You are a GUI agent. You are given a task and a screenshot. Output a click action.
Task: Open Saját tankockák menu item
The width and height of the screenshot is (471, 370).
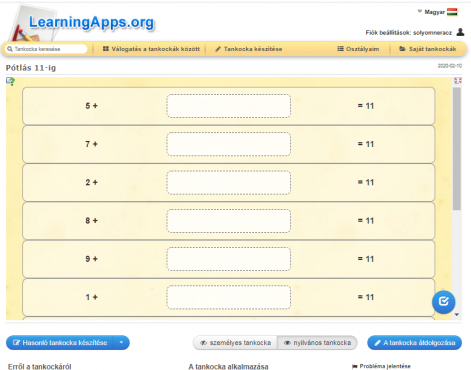click(x=428, y=49)
